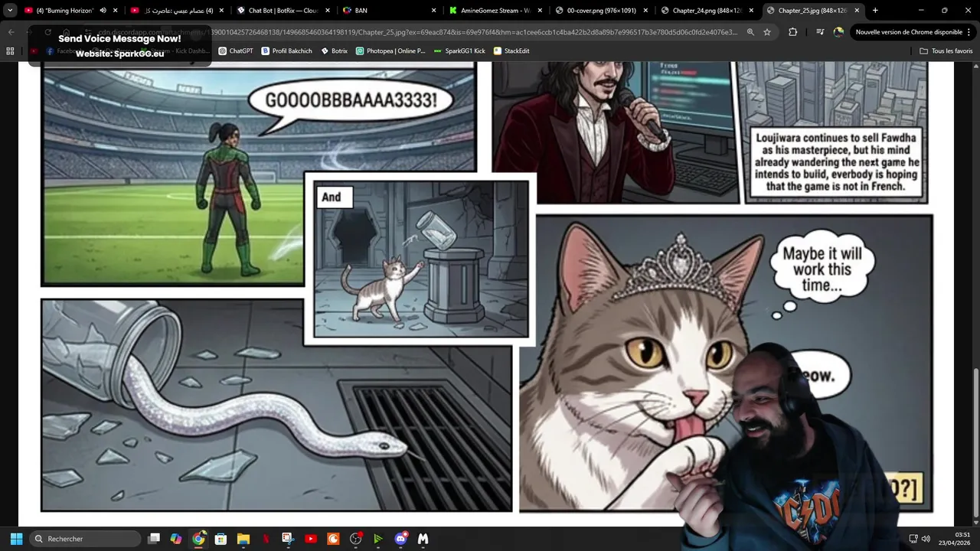Viewport: 980px width, 551px height.
Task: Open OBS Studio from the taskbar
Action: pos(355,539)
